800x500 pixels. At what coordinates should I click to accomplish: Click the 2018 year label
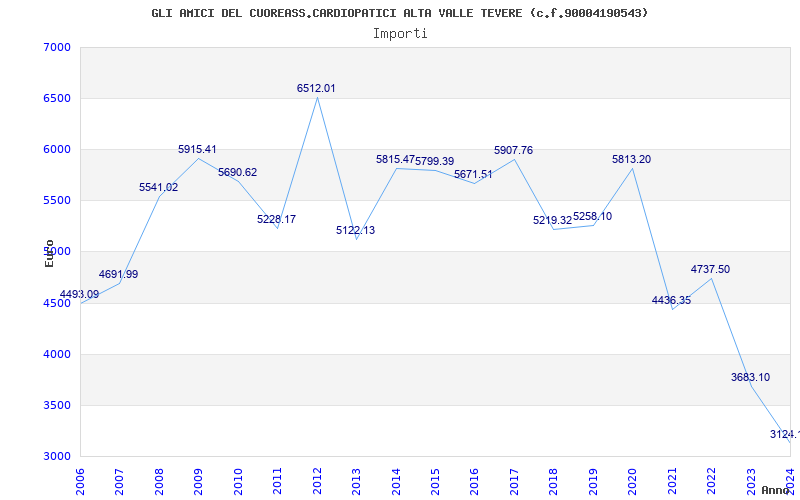click(554, 480)
